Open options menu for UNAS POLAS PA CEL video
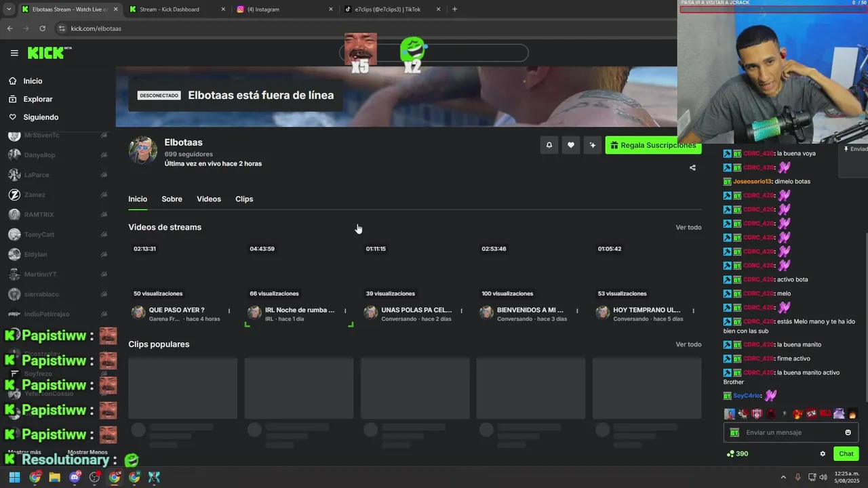This screenshot has width=868, height=488. coord(461,311)
